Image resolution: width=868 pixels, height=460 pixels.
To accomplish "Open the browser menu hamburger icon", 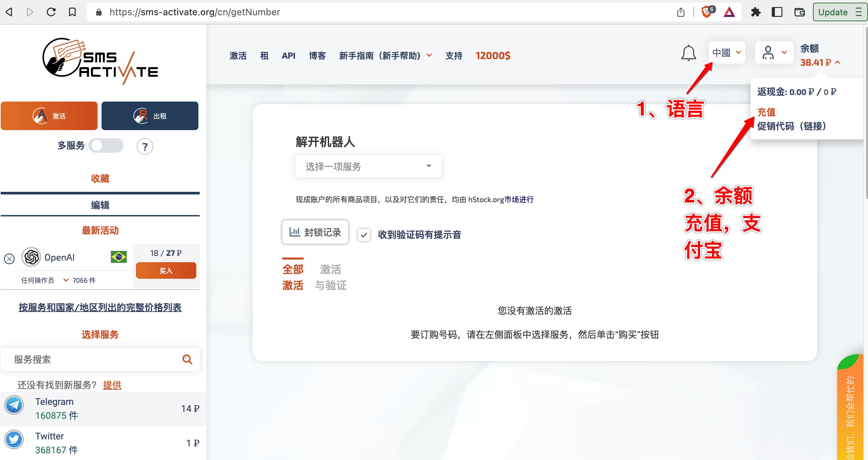I will (x=859, y=12).
